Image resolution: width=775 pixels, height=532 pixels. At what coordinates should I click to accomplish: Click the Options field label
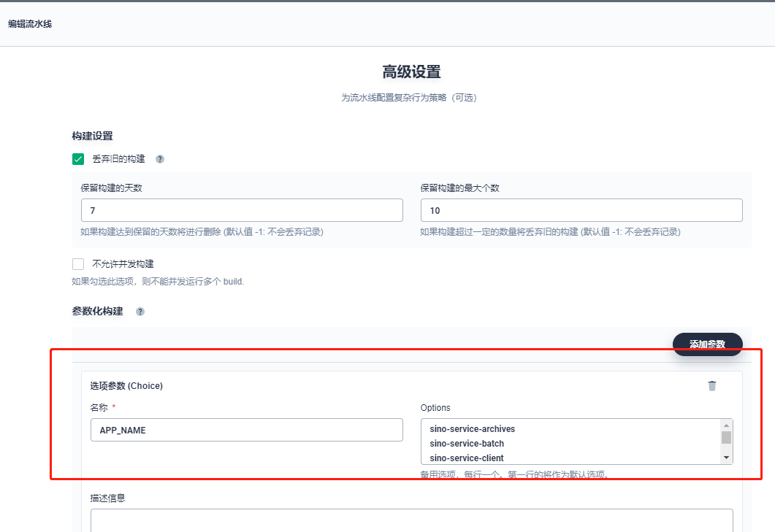pyautogui.click(x=435, y=407)
